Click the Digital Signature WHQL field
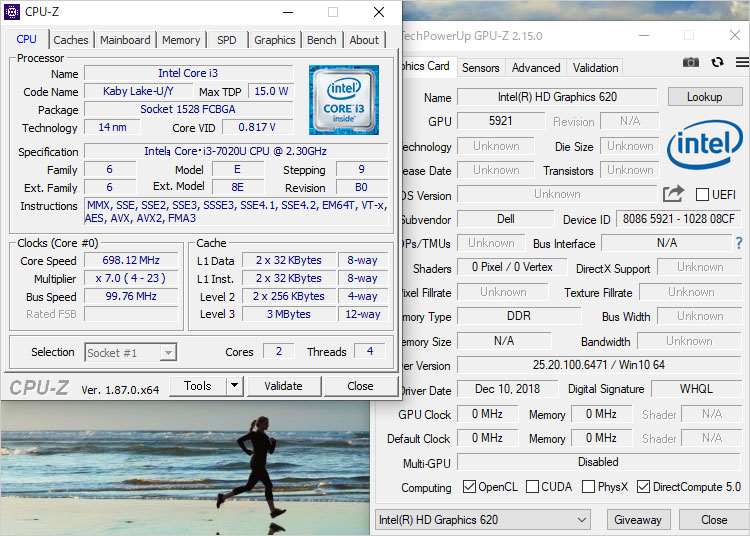This screenshot has height=536, width=750. point(696,389)
